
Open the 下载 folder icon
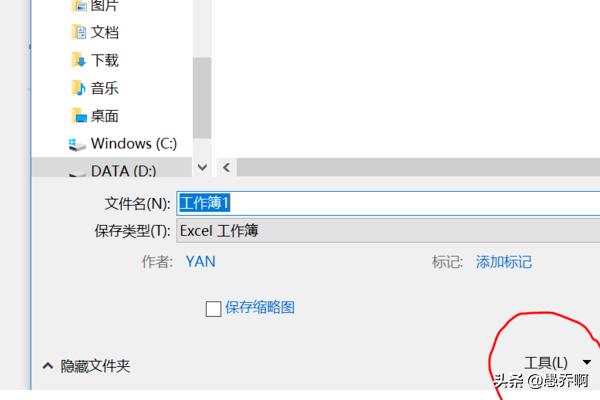click(x=79, y=60)
